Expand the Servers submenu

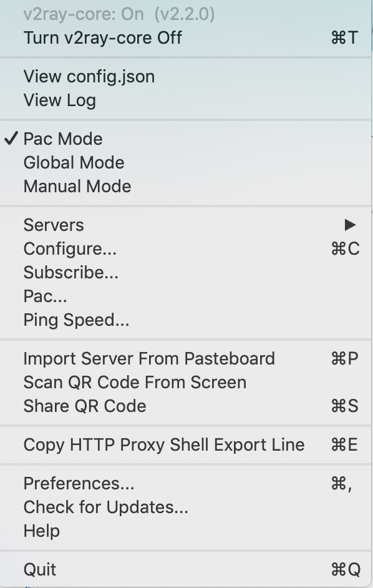(54, 225)
